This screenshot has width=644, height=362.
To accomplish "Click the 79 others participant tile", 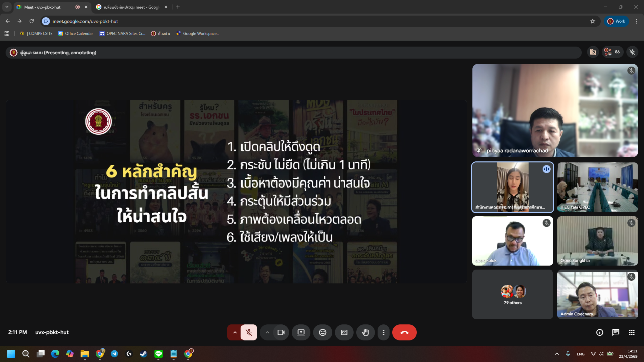I will click(512, 294).
